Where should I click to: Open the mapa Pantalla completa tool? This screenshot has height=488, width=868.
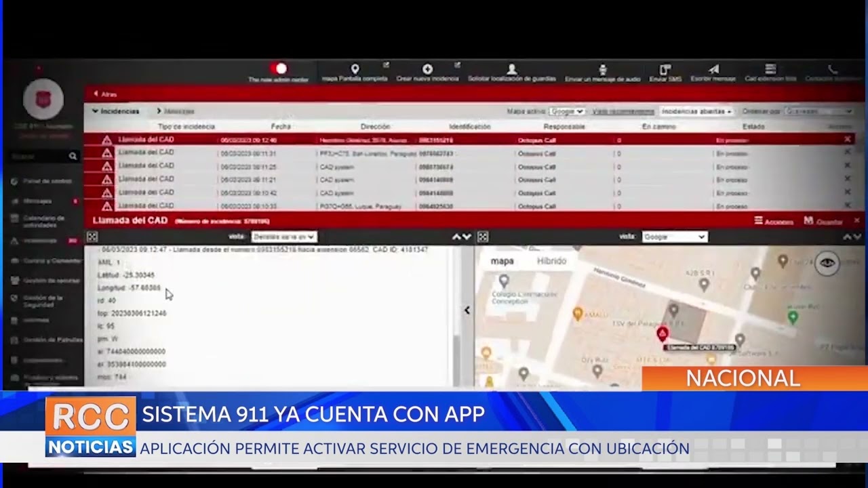tap(355, 70)
